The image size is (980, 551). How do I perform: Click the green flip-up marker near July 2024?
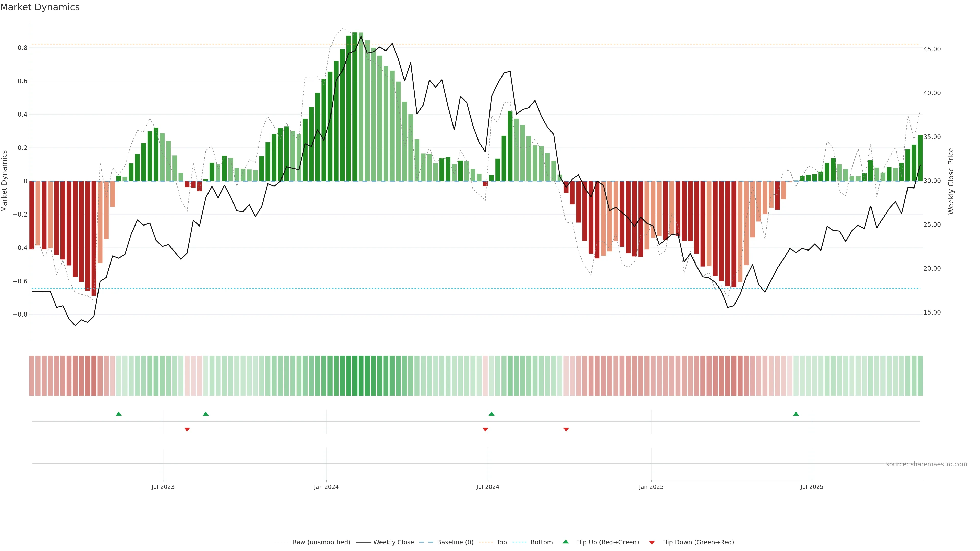tap(491, 414)
